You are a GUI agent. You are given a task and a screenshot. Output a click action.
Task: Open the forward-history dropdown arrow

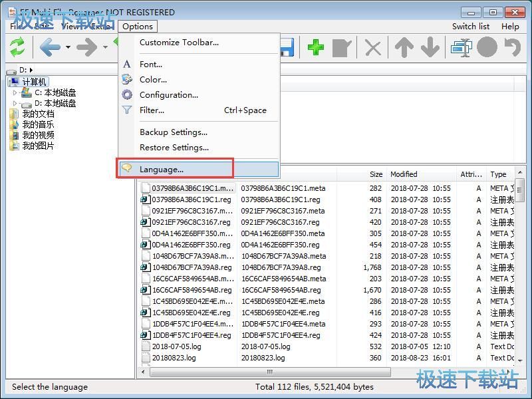106,47
